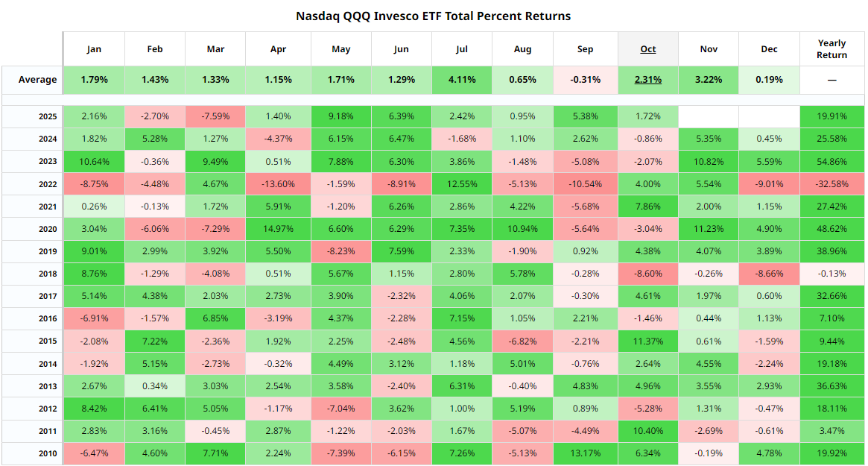This screenshot has height=466, width=868.
Task: Select the Jan column header
Action: [94, 49]
